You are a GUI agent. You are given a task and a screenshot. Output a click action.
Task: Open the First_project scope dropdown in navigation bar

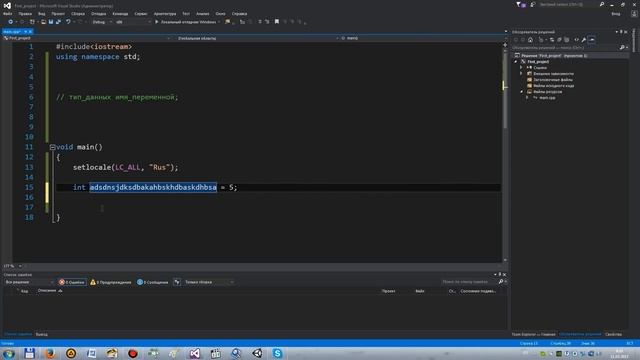point(87,38)
